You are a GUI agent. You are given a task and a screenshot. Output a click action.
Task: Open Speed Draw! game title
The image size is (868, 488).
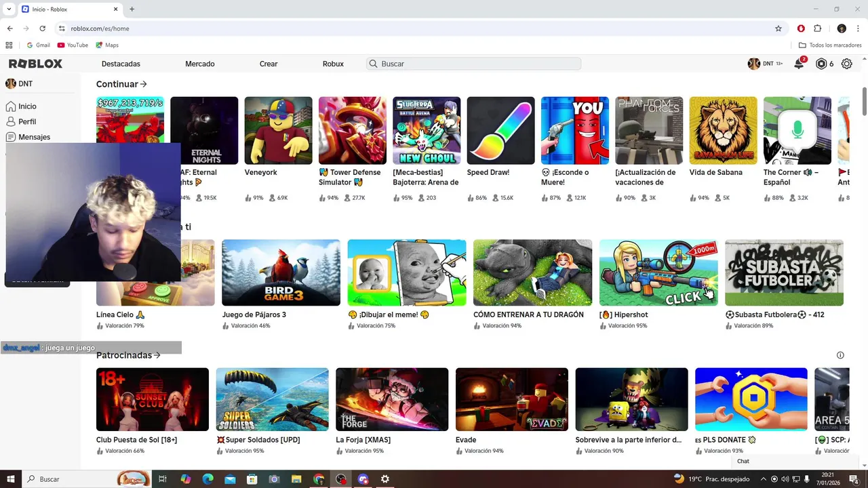click(x=488, y=173)
